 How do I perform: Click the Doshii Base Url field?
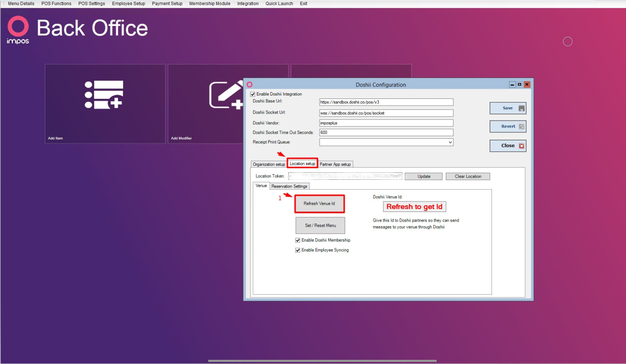386,102
